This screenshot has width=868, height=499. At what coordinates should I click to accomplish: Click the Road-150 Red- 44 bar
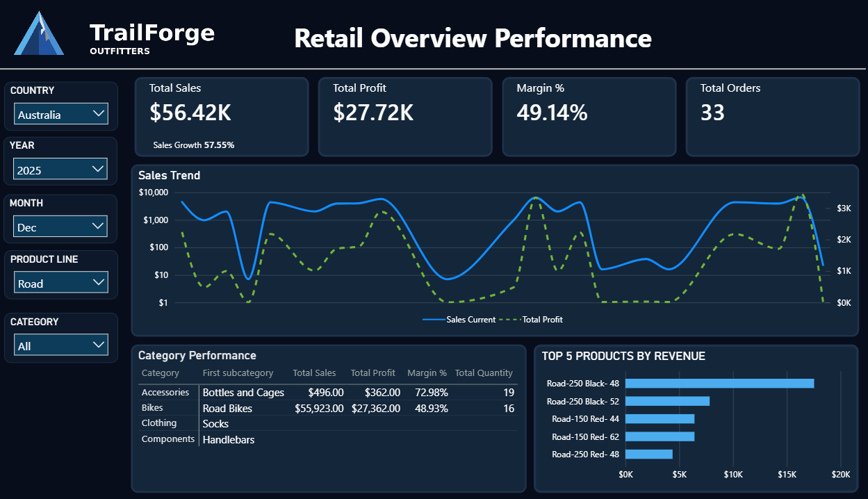pos(660,418)
